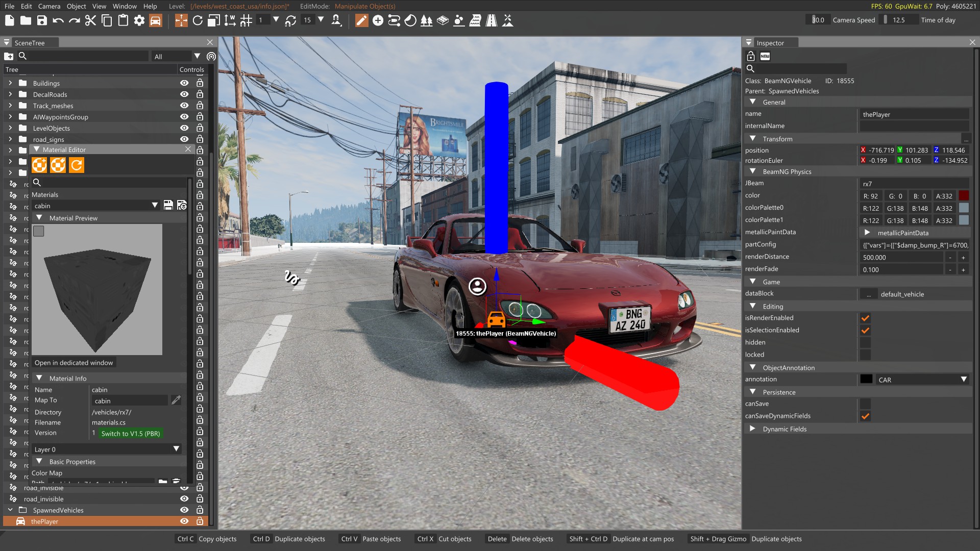
Task: Click the Create Object plus-circle icon
Action: tap(378, 20)
